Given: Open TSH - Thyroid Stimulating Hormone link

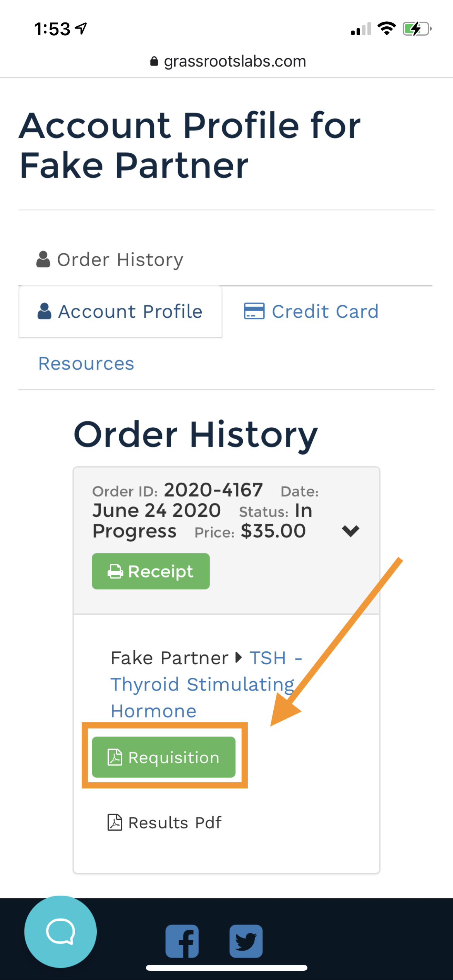Looking at the screenshot, I should click(x=206, y=684).
